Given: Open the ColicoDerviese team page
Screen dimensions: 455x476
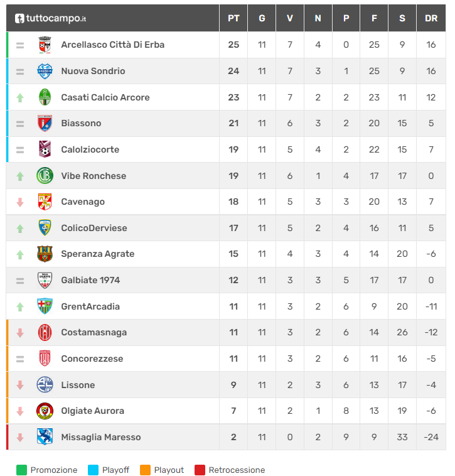Looking at the screenshot, I should 94,228.
